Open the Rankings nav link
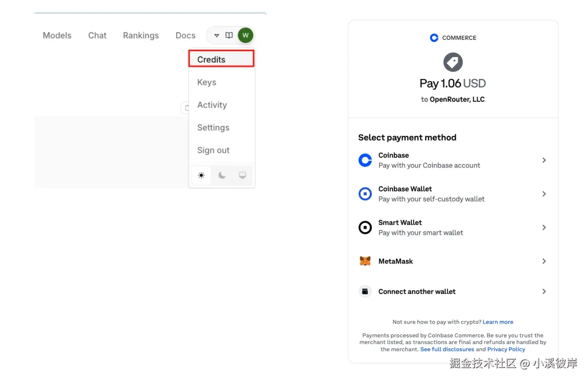 click(141, 35)
